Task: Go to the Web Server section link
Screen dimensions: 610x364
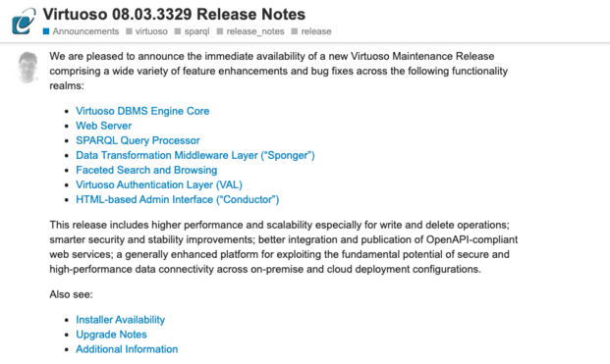Action: tap(103, 126)
